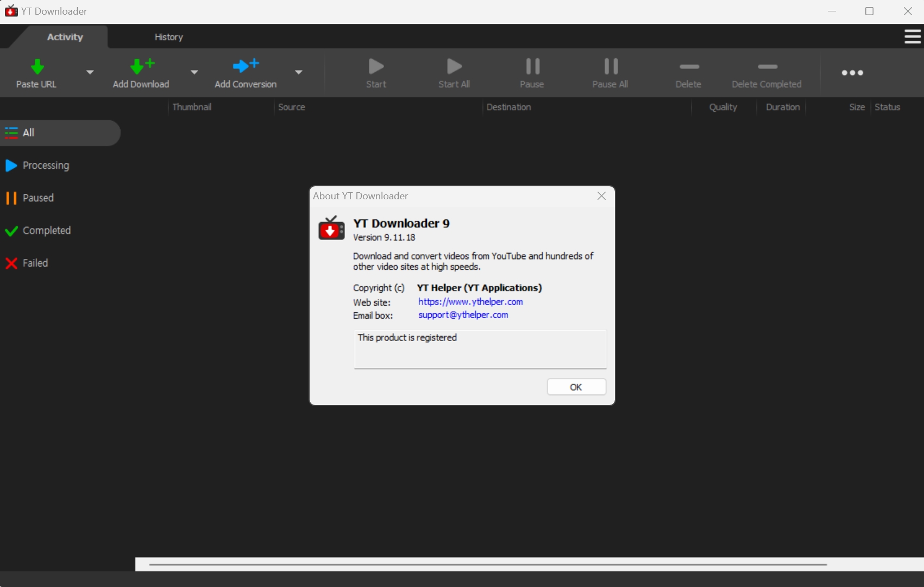Screen dimensions: 924x587
Task: Sort by the Status column header
Action: tap(888, 107)
